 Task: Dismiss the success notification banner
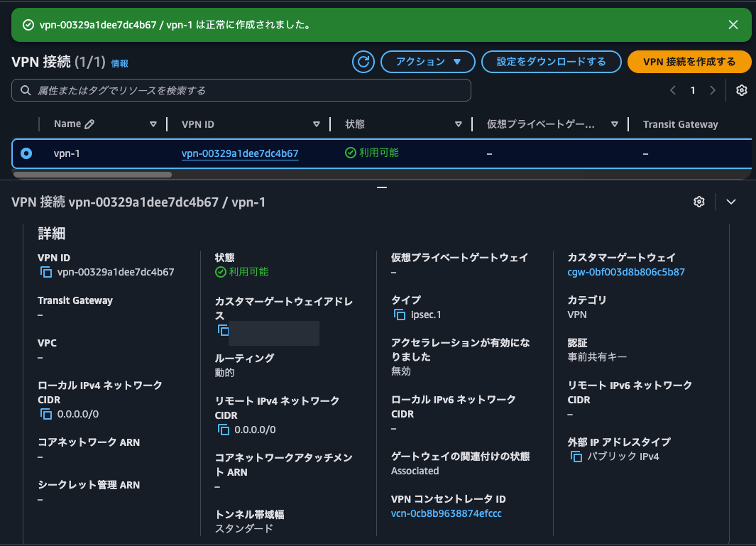[x=733, y=24]
